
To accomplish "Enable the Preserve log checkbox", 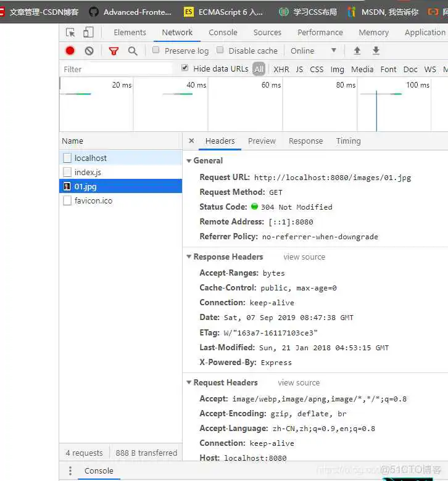I will pyautogui.click(x=156, y=50).
